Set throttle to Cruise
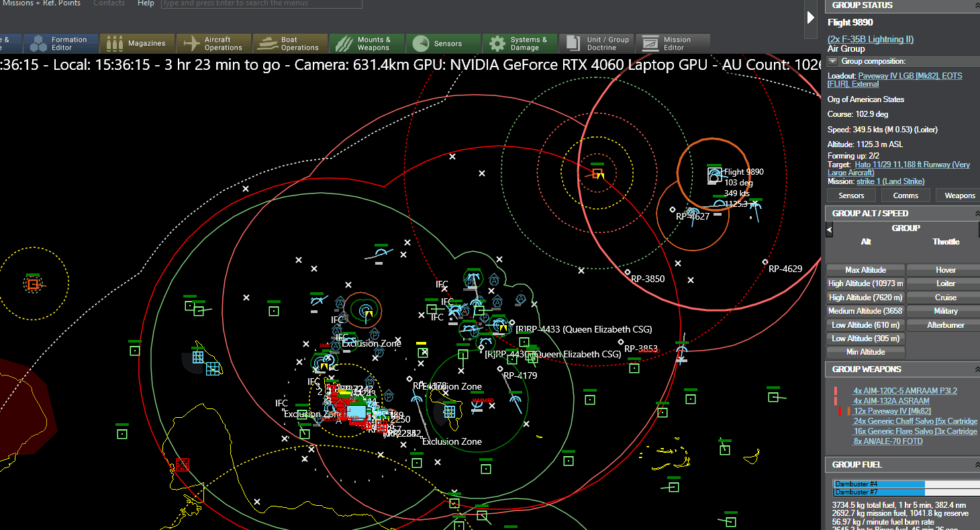 [x=945, y=298]
